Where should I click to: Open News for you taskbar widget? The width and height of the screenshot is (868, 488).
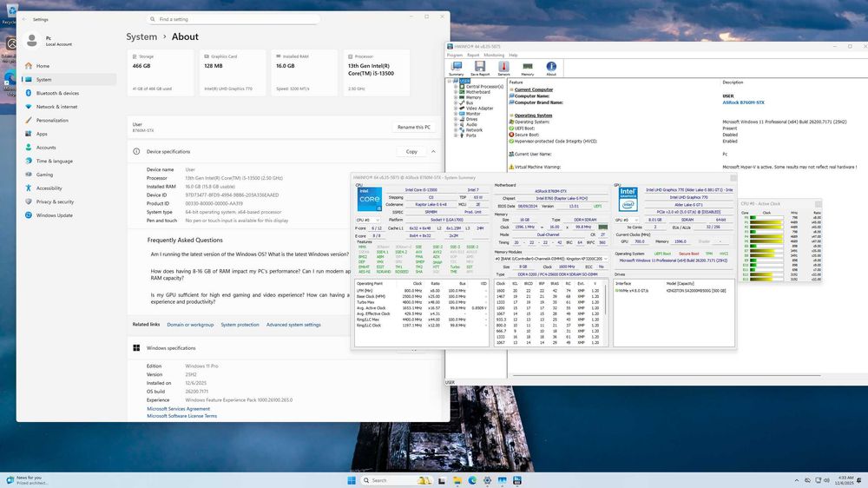[x=26, y=480]
